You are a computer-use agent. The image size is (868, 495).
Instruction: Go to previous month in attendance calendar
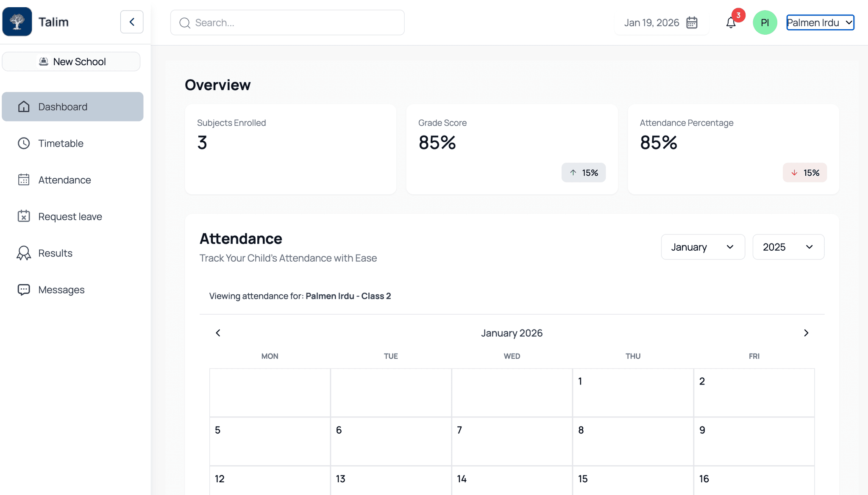click(x=217, y=333)
